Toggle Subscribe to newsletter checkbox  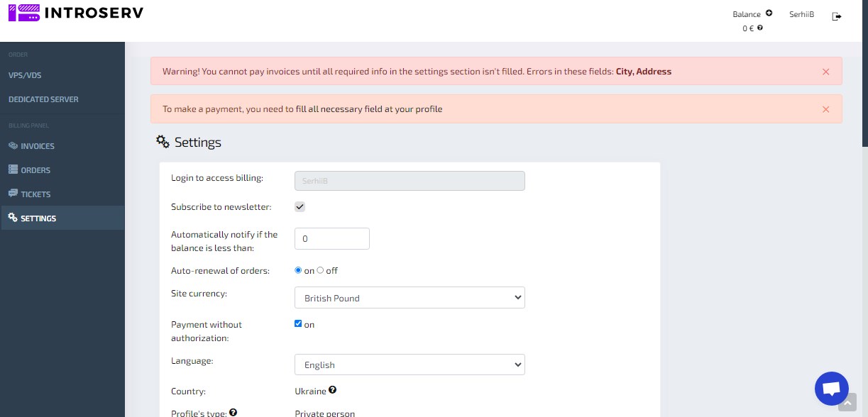300,207
